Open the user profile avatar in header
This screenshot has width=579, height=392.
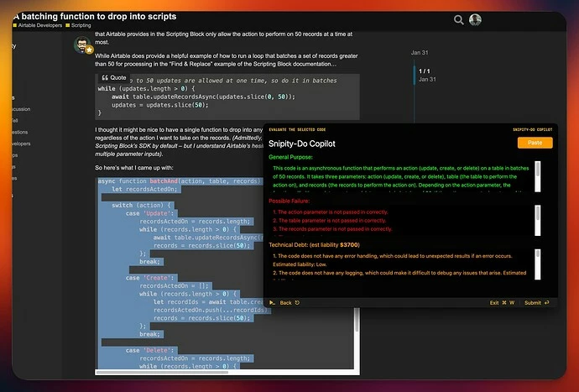(x=475, y=19)
